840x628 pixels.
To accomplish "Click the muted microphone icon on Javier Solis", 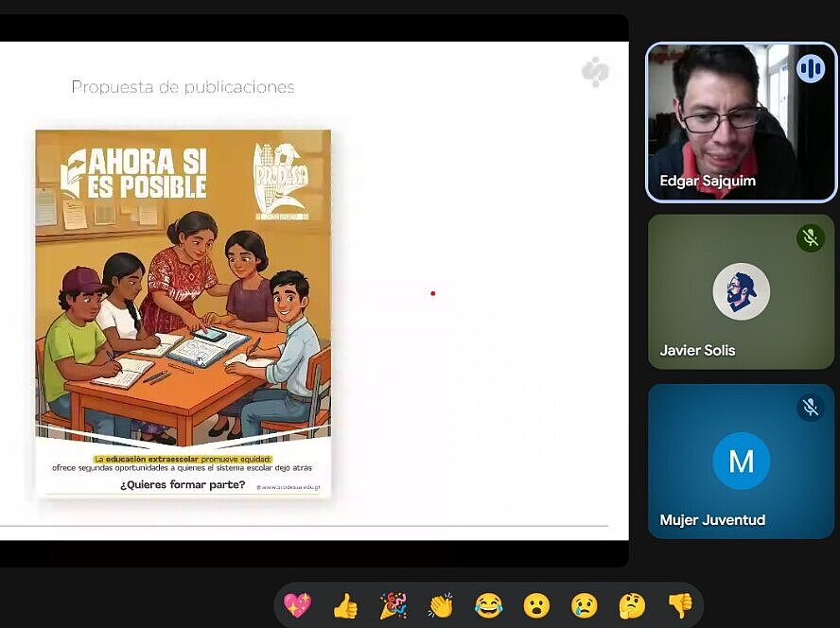I will (x=810, y=237).
